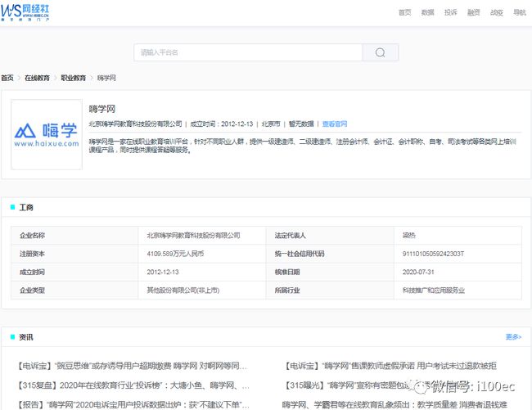Image resolution: width=532 pixels, height=410 pixels.
Task: Click the 统一社会信用代码 table label
Action: tap(300, 254)
